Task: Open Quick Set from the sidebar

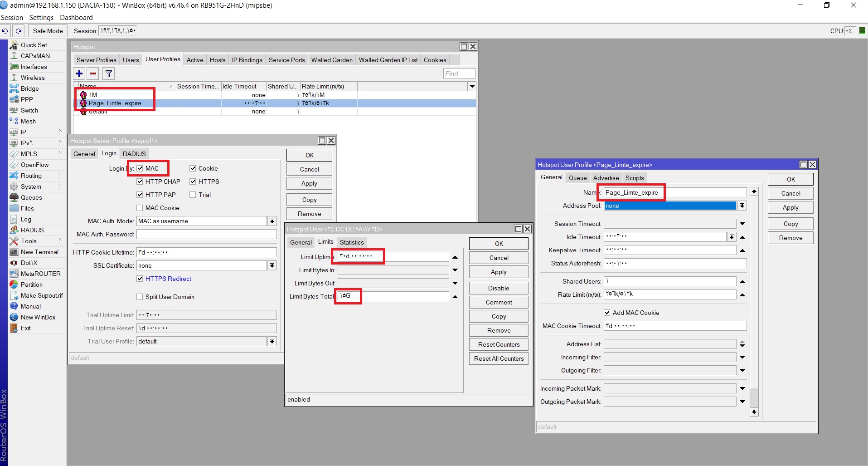Action: 34,45
